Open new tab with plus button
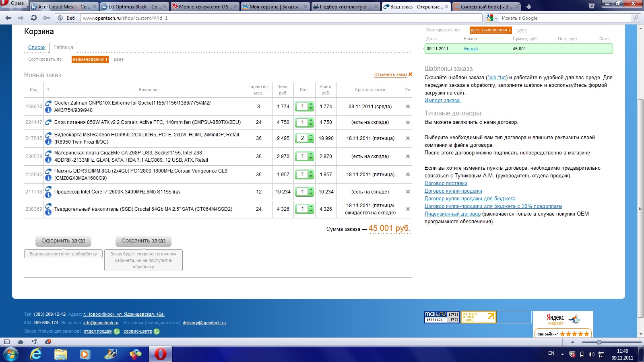The height and width of the screenshot is (362, 644). click(529, 7)
